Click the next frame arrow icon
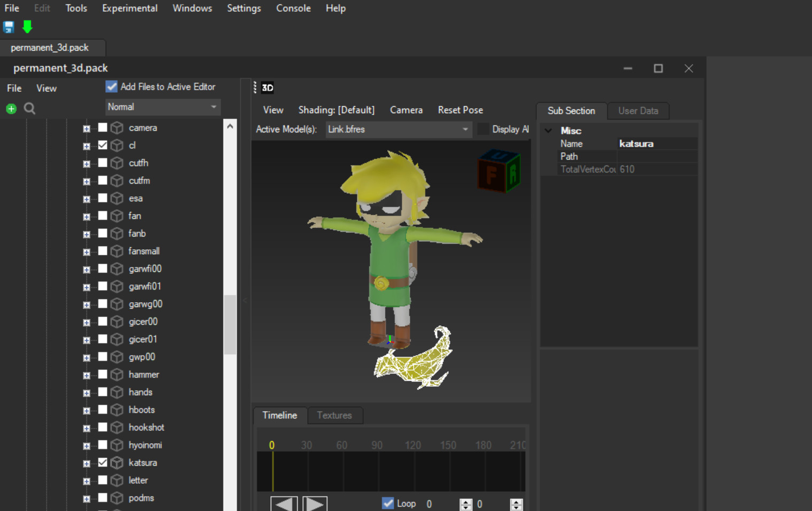 tap(315, 504)
